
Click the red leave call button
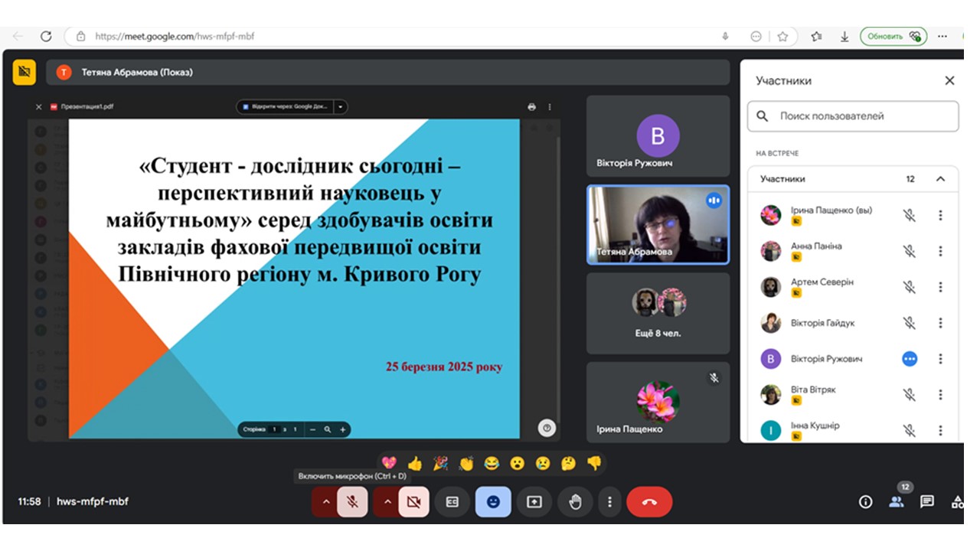click(649, 502)
